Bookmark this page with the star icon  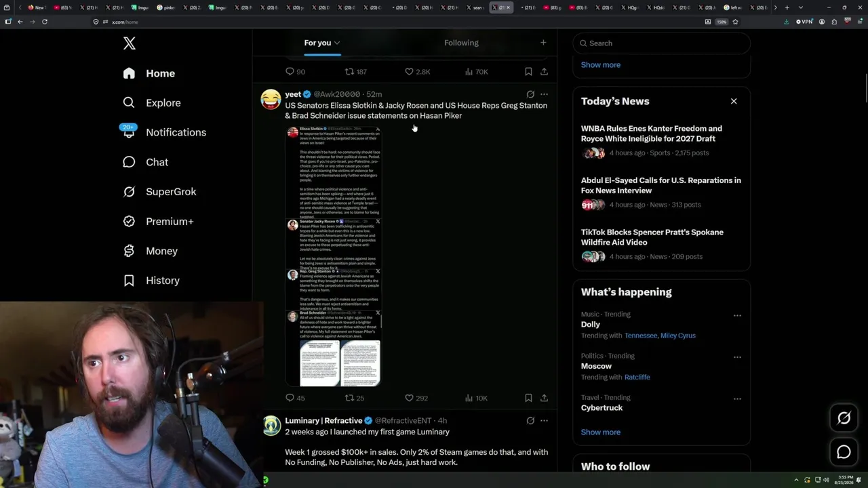point(735,22)
